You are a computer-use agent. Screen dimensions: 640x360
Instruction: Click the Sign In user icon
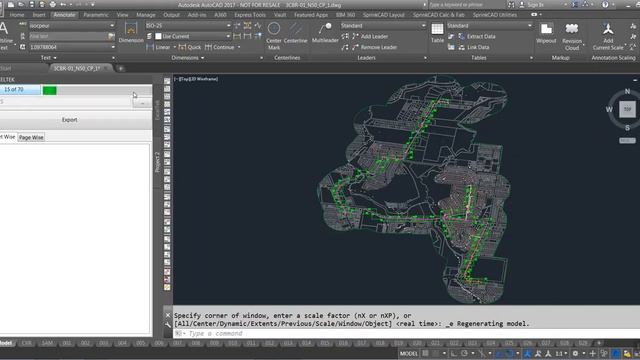(x=522, y=4)
